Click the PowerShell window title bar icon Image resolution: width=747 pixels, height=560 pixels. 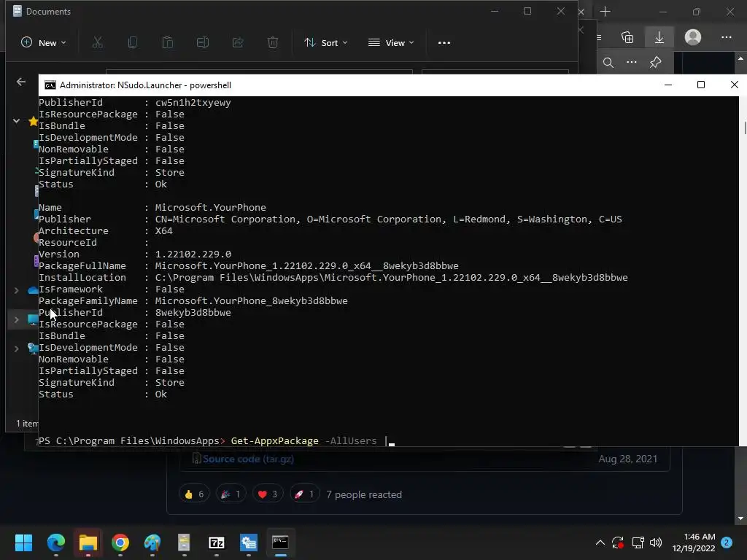(50, 85)
